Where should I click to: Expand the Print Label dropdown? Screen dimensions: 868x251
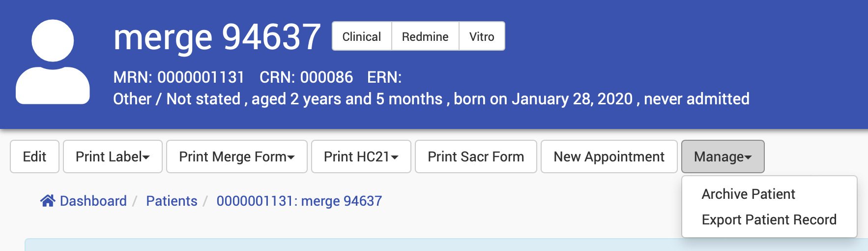pyautogui.click(x=113, y=157)
